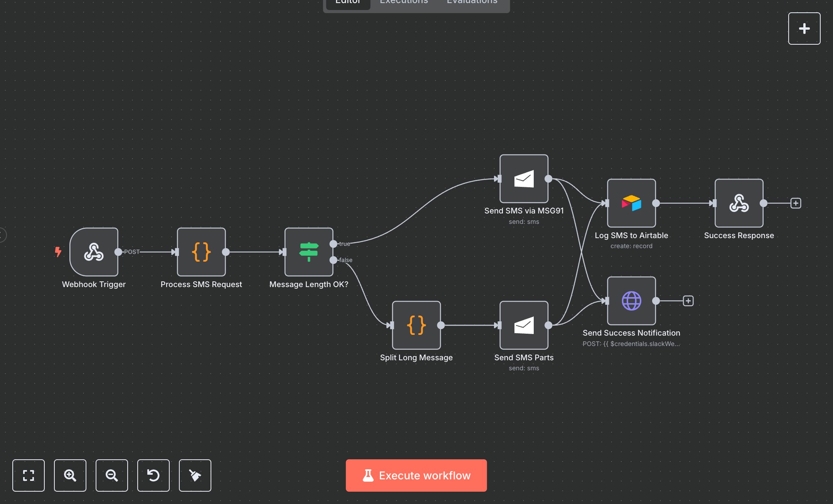Click the Split Long Message code node
The width and height of the screenshot is (833, 504).
(416, 325)
